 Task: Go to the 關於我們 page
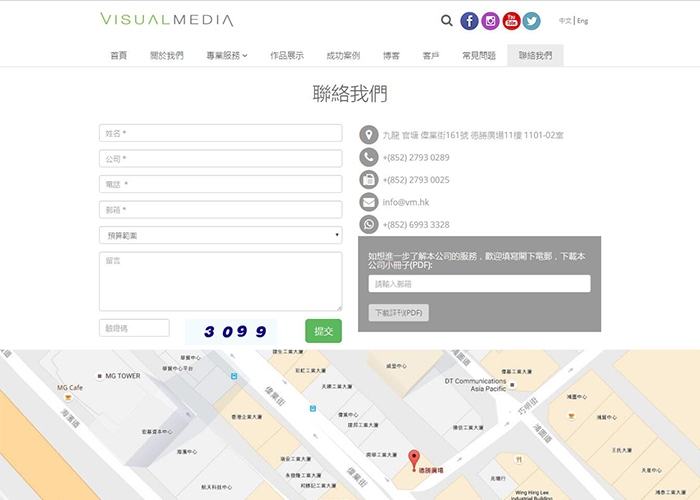[167, 56]
